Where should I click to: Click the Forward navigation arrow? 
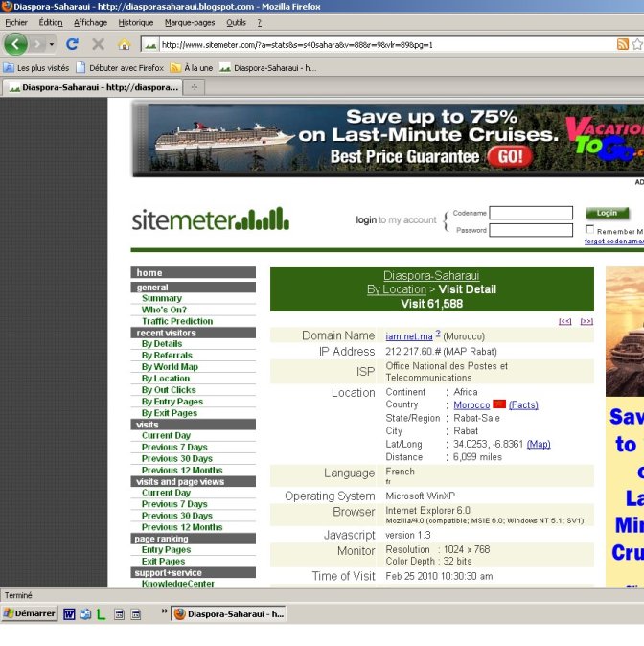(38, 44)
